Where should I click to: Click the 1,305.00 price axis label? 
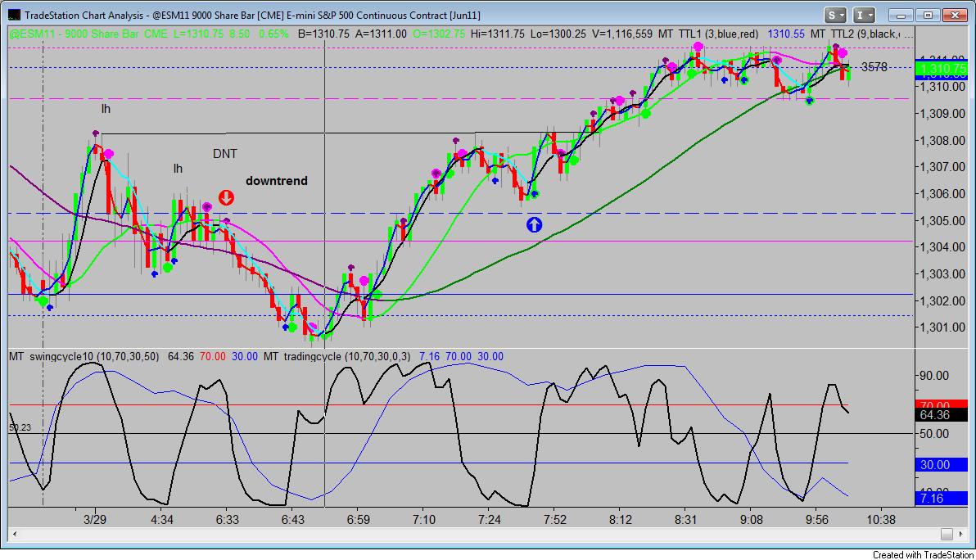[x=942, y=221]
